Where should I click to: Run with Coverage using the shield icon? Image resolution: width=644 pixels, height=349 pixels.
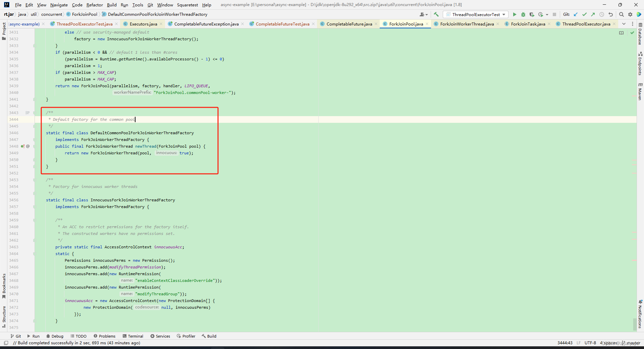[532, 14]
